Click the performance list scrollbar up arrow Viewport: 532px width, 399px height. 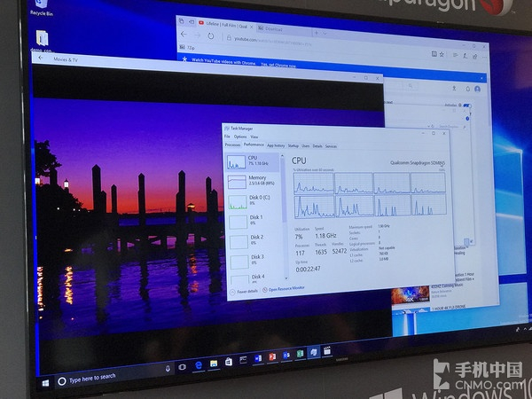[282, 156]
